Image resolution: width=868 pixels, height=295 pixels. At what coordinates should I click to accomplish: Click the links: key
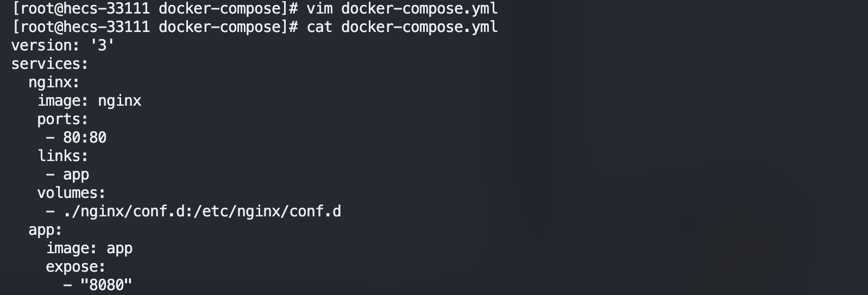click(x=62, y=156)
